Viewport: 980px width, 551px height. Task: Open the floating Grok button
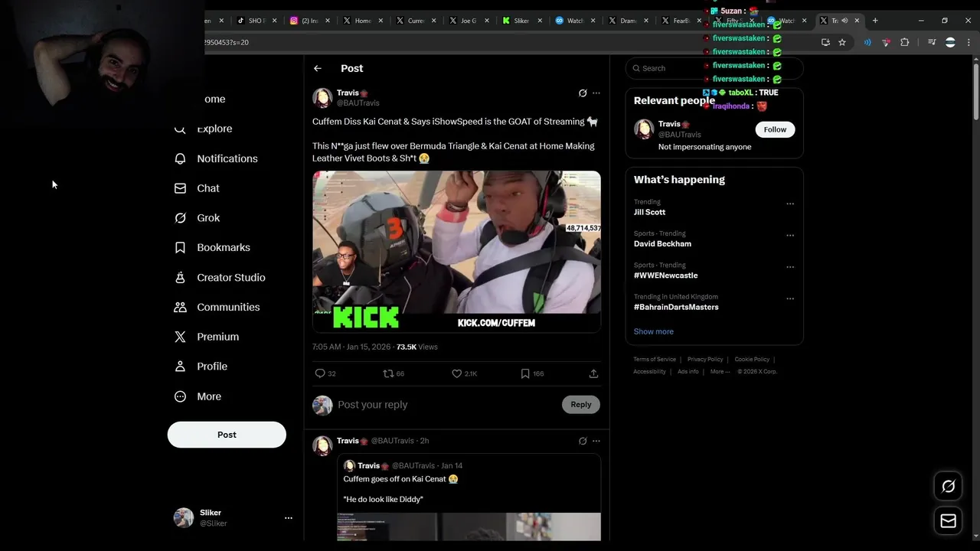pos(948,486)
